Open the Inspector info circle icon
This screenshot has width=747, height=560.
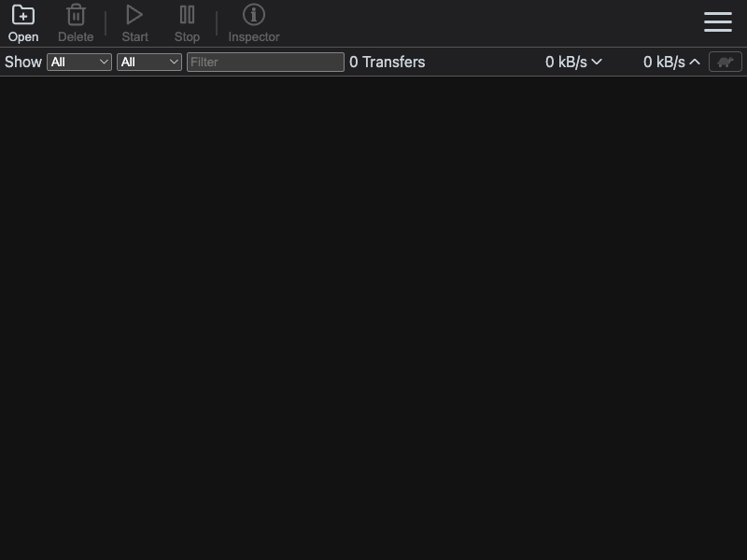tap(253, 15)
